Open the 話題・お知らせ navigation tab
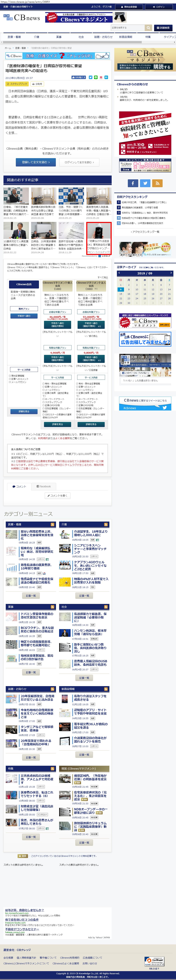Viewport: 176px width, 980px height. pos(103,37)
